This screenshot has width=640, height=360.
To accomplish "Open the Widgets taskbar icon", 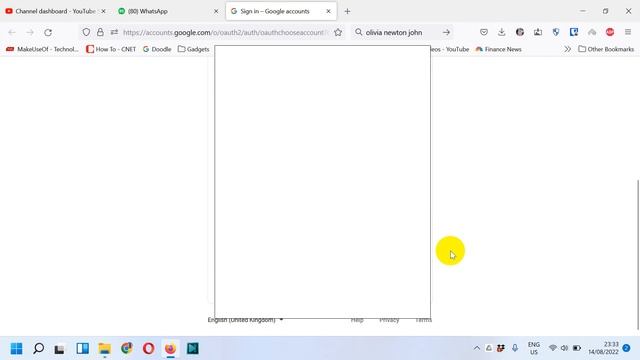I will point(82,349).
